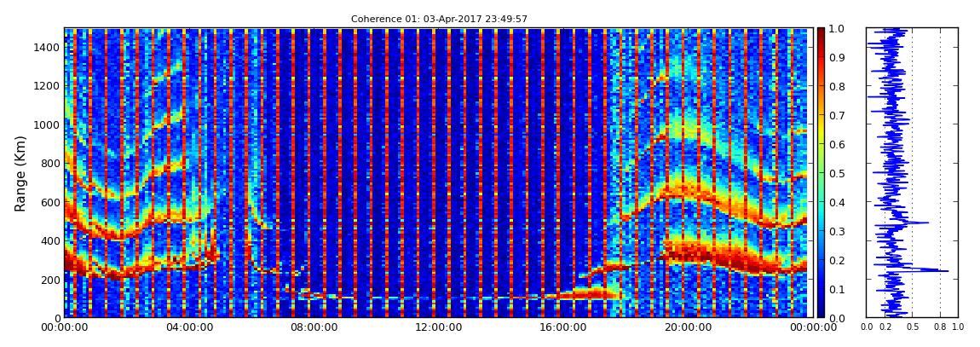Click the '08:00:00' time tick label
Screen dimensions: 980x347
click(312, 327)
